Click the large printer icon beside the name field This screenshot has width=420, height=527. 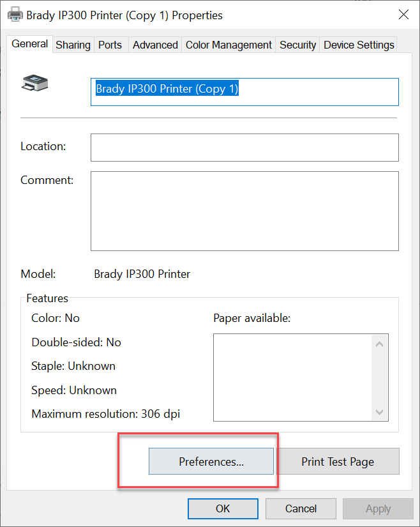(x=34, y=82)
